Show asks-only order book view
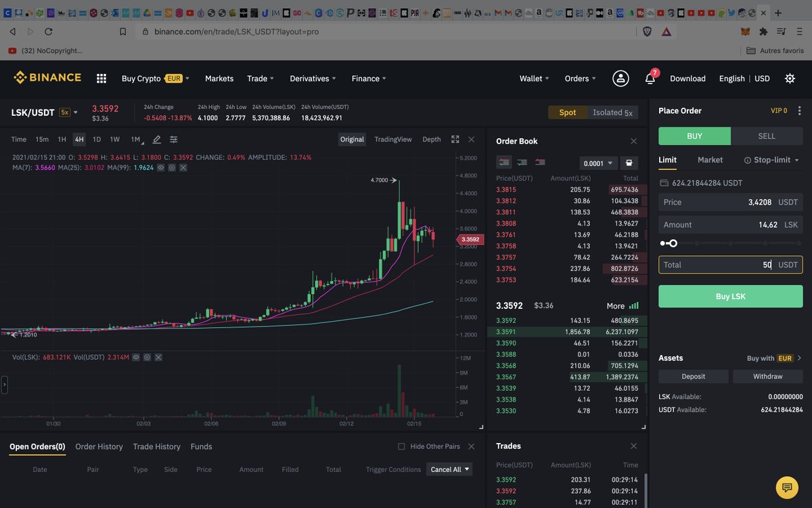The width and height of the screenshot is (812, 508). 540,163
